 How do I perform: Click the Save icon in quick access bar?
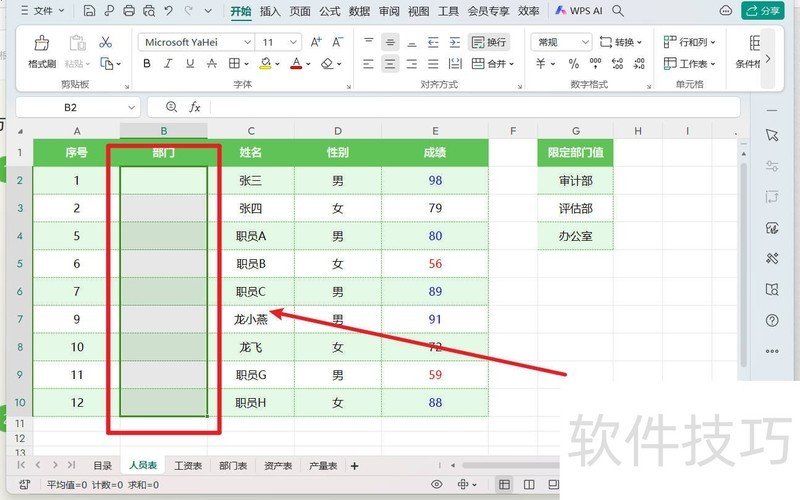coord(90,12)
